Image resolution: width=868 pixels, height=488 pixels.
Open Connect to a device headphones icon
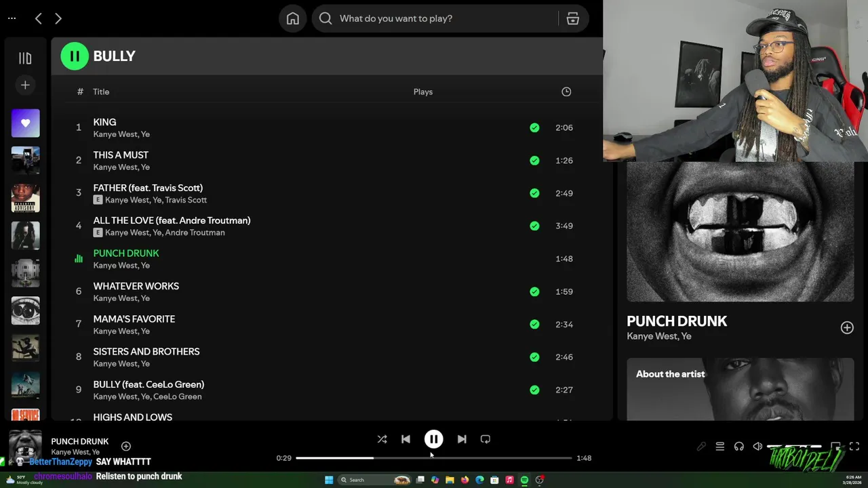(739, 446)
